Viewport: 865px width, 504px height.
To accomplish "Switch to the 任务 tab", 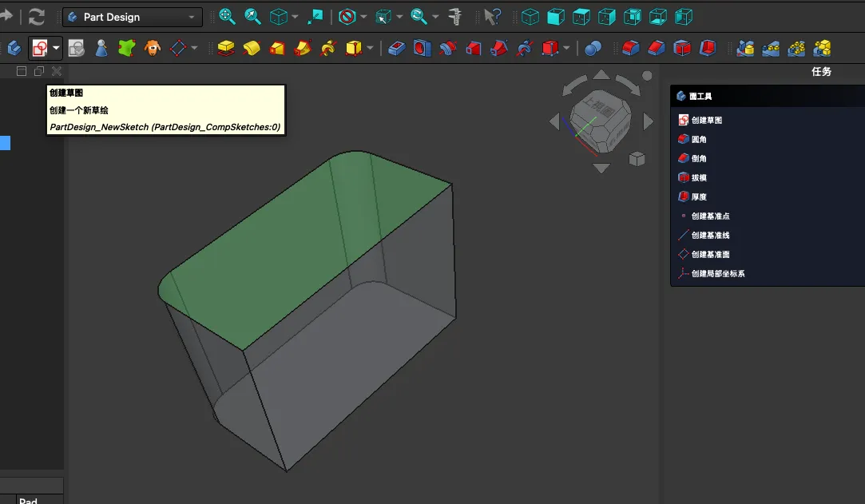I will [821, 71].
